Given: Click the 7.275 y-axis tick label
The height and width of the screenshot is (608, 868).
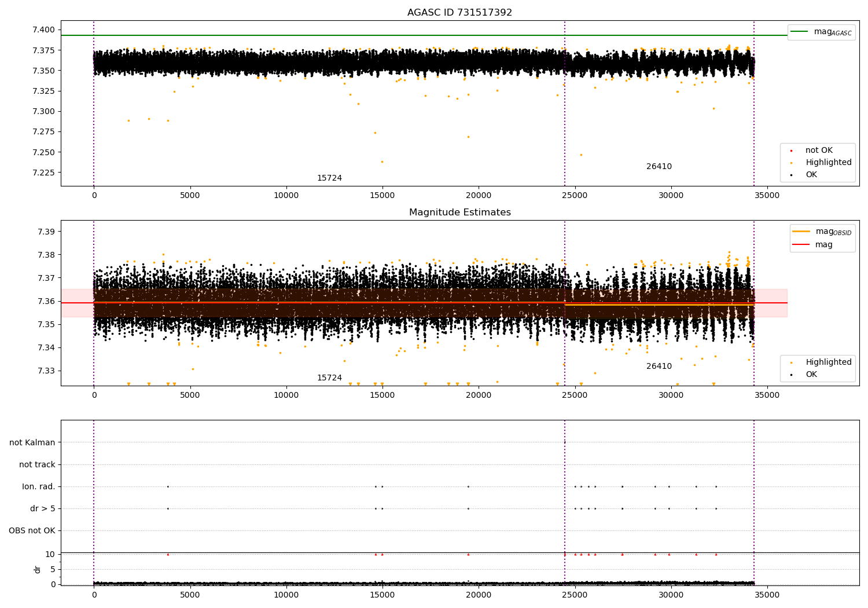Looking at the screenshot, I should coord(44,131).
